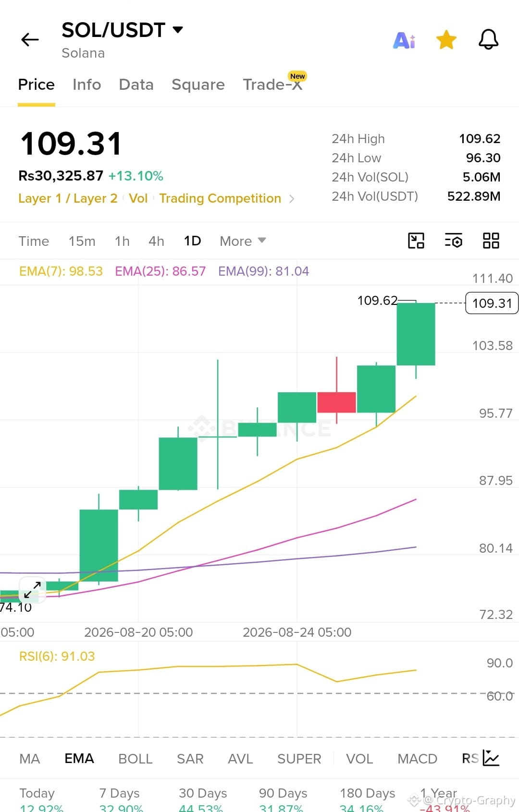Click the 180 Days performance label
This screenshot has width=519, height=812.
pos(368,793)
